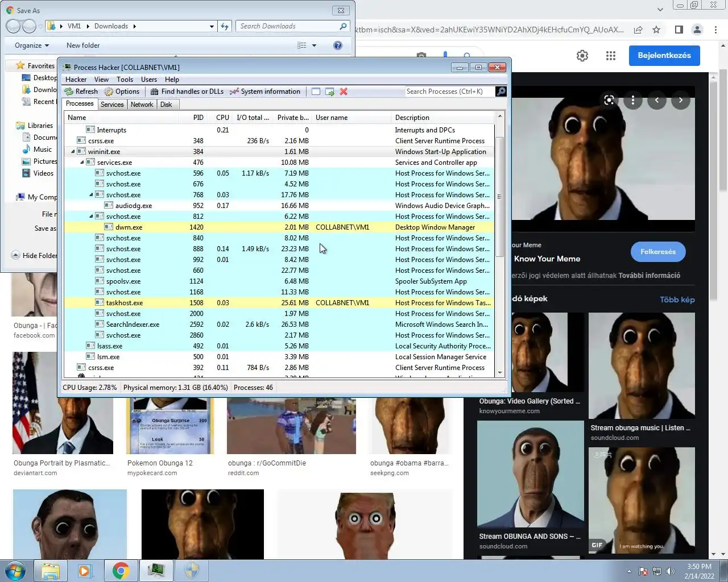This screenshot has height=582, width=728.
Task: Open the Windows Start button
Action: tap(15, 570)
